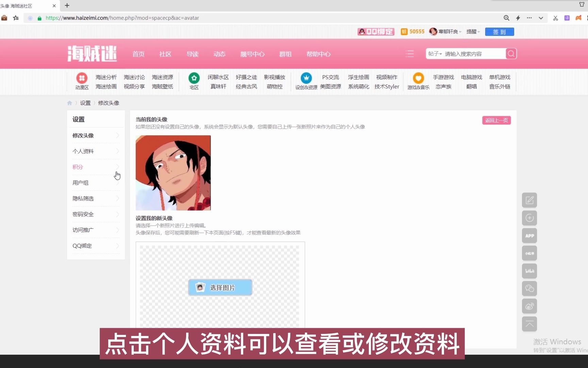
Task: Click the home icon in breadcrumb
Action: pyautogui.click(x=70, y=103)
